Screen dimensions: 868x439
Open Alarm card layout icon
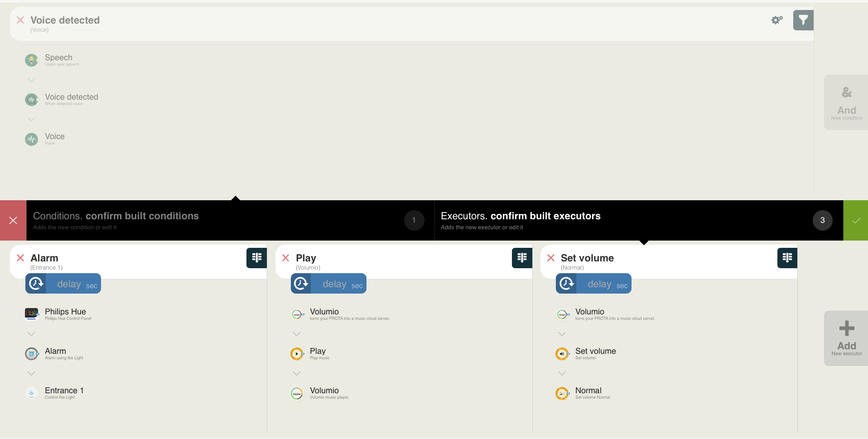(256, 258)
